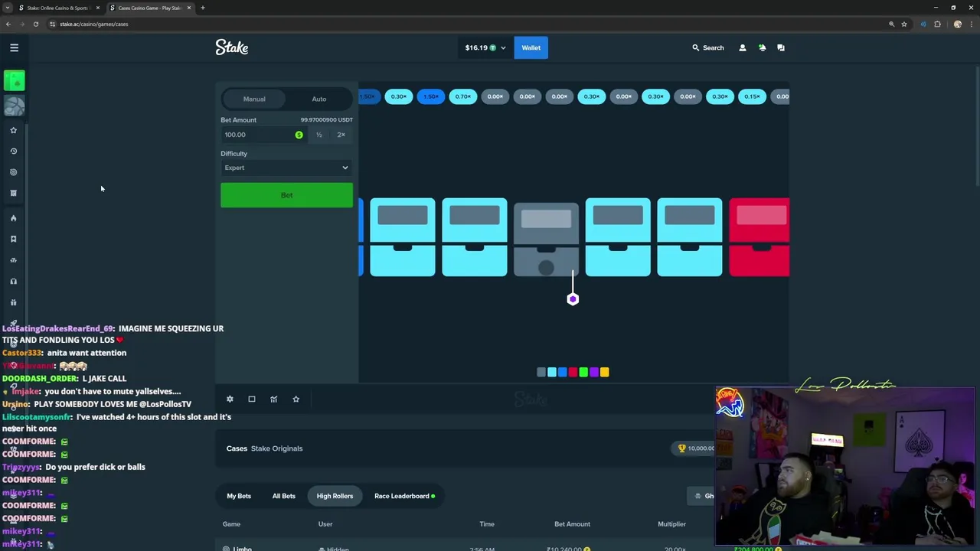Select the Race Leaderboard tab
Viewport: 980px width, 551px height.
point(404,496)
